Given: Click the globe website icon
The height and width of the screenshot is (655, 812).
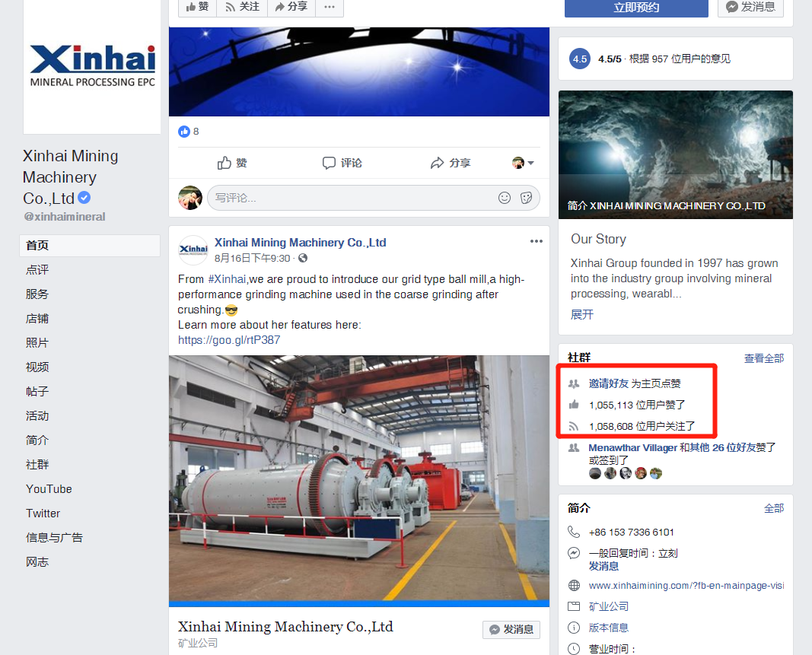Looking at the screenshot, I should [574, 586].
